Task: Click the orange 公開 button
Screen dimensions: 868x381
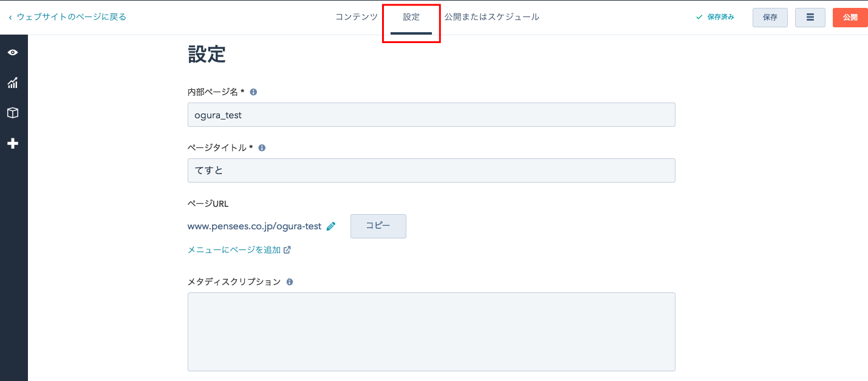Action: 850,17
